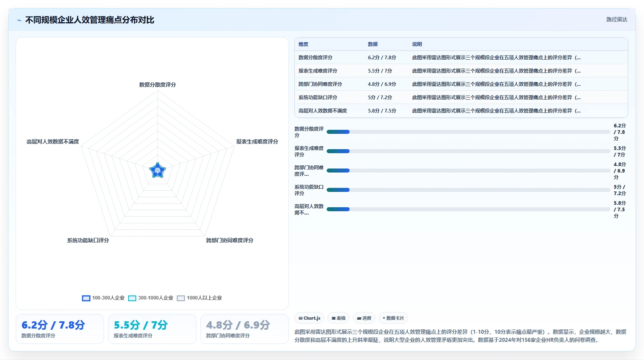
Task: Click the header icon beside the dashboard title
Action: pyautogui.click(x=19, y=20)
